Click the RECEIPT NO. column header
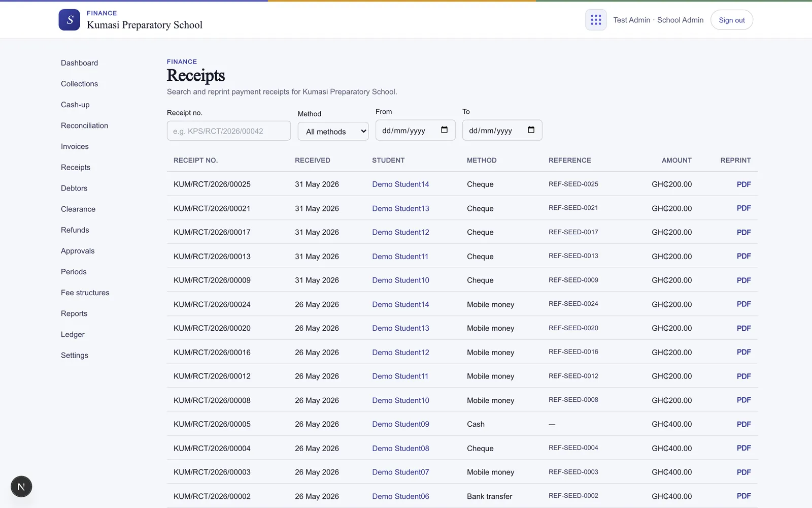 point(195,161)
